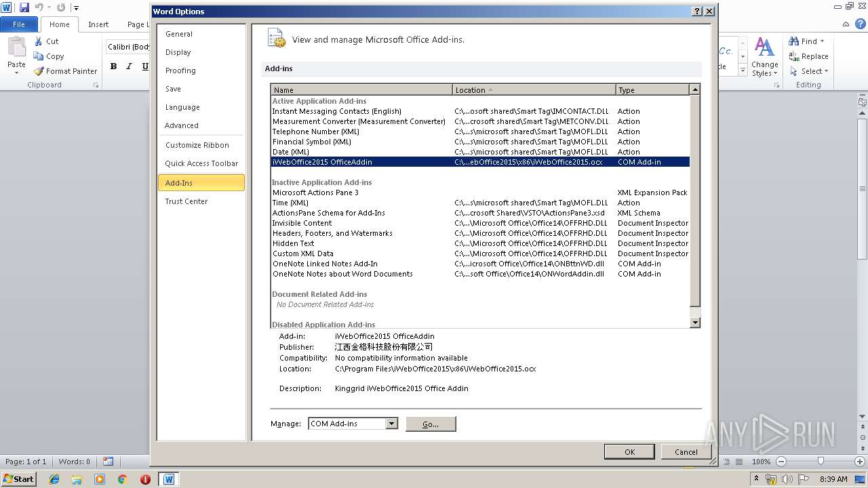Click the Go... button
This screenshot has height=488, width=868.
click(x=431, y=424)
